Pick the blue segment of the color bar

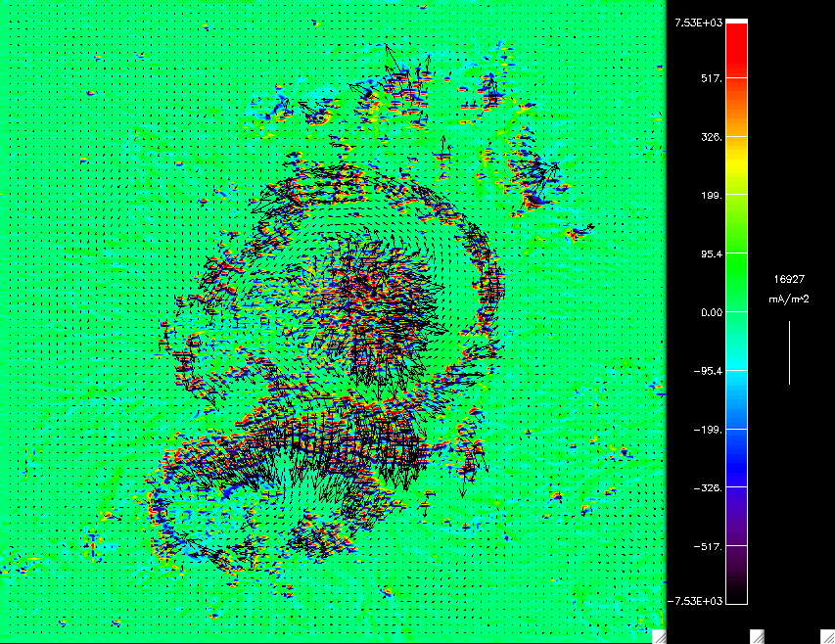[x=736, y=458]
